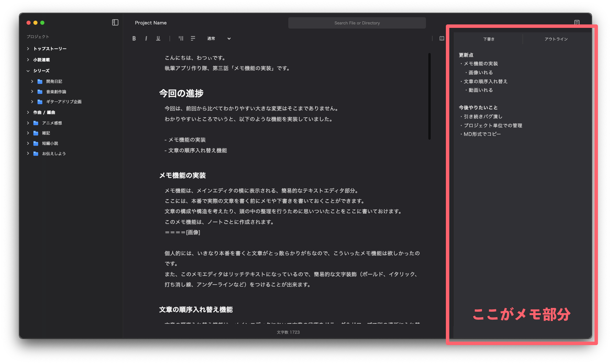The image size is (611, 364).
Task: Click 更新点 heading in memo panel
Action: (466, 55)
